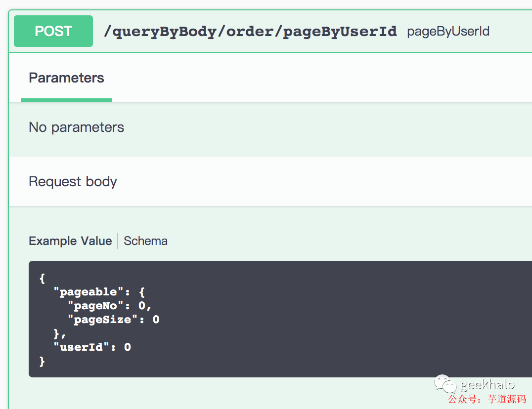Click the /queryByBody/order/pageByUserId endpoint path
532x409 pixels.
[x=250, y=32]
